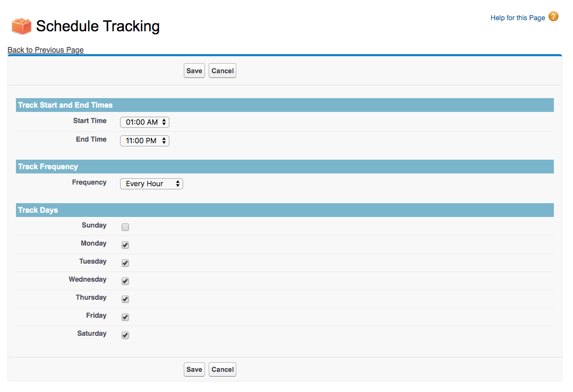Click the Track Start and End Times header
The width and height of the screenshot is (573, 392).
285,105
